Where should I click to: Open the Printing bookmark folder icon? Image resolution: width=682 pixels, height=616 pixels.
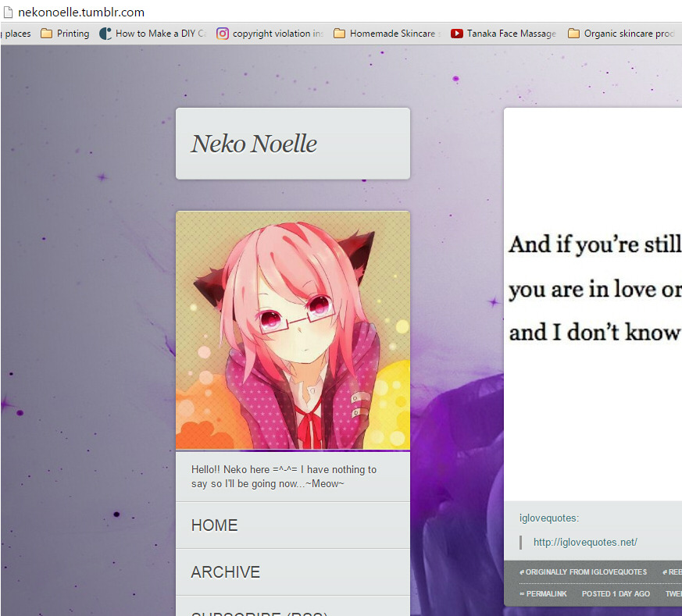[46, 34]
